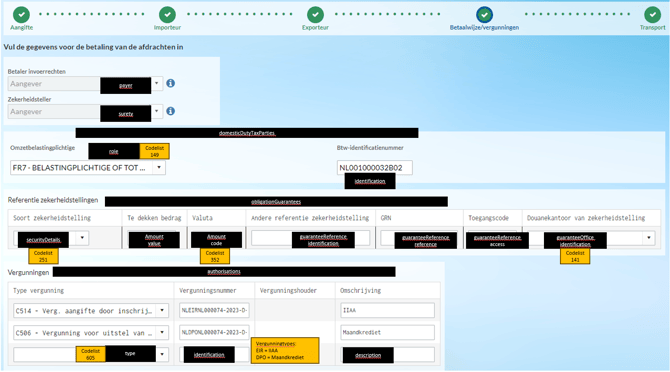Viewport: 670px width, 372px height.
Task: Click the Vergunningsnummer field NLDPONL000074-2023-D
Action: [214, 332]
